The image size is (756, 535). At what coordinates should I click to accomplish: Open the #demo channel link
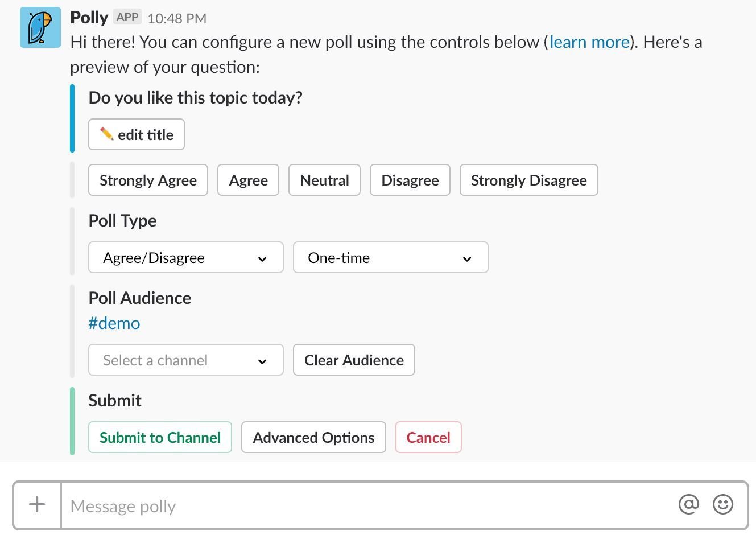(x=114, y=323)
